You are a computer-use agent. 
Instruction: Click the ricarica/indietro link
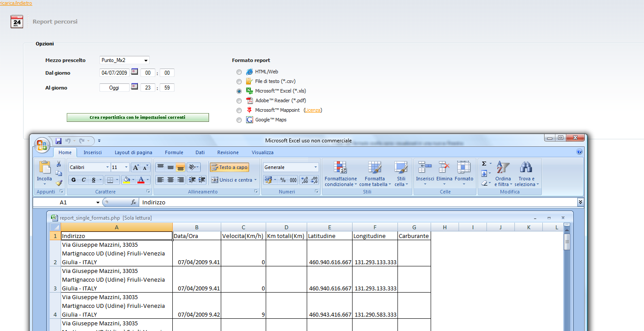(16, 3)
